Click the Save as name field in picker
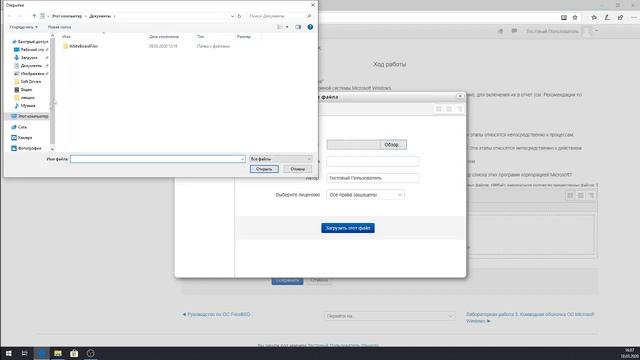Viewport: 640px width, 360px height. pyautogui.click(x=373, y=161)
